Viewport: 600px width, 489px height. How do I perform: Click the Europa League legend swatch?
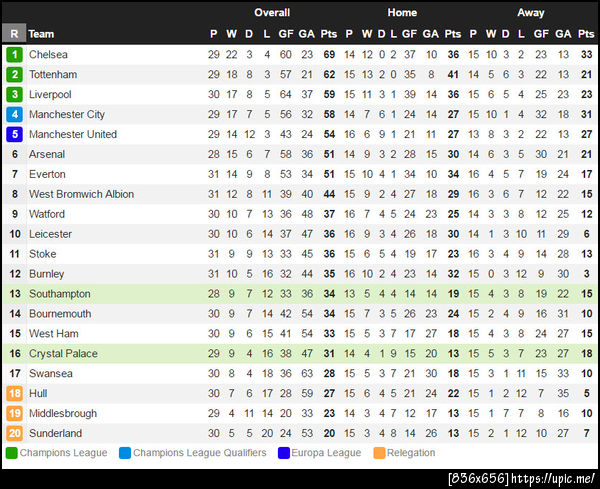click(x=285, y=453)
